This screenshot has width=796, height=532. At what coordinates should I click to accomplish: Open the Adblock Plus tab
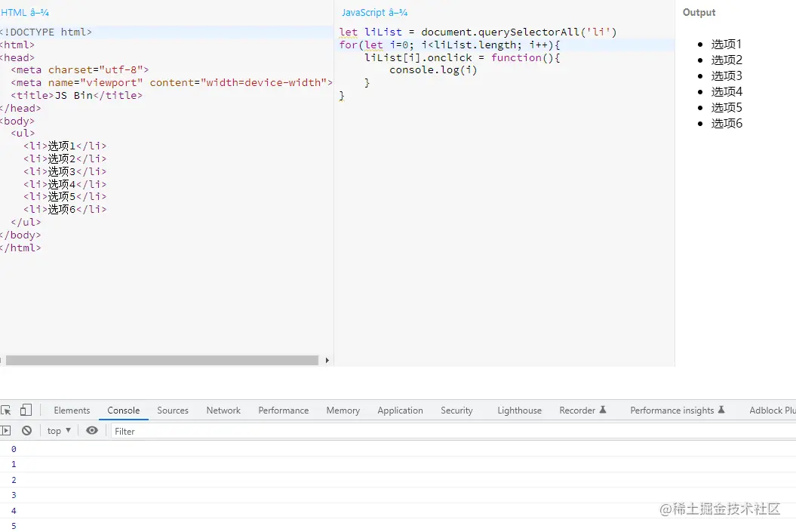tap(772, 411)
